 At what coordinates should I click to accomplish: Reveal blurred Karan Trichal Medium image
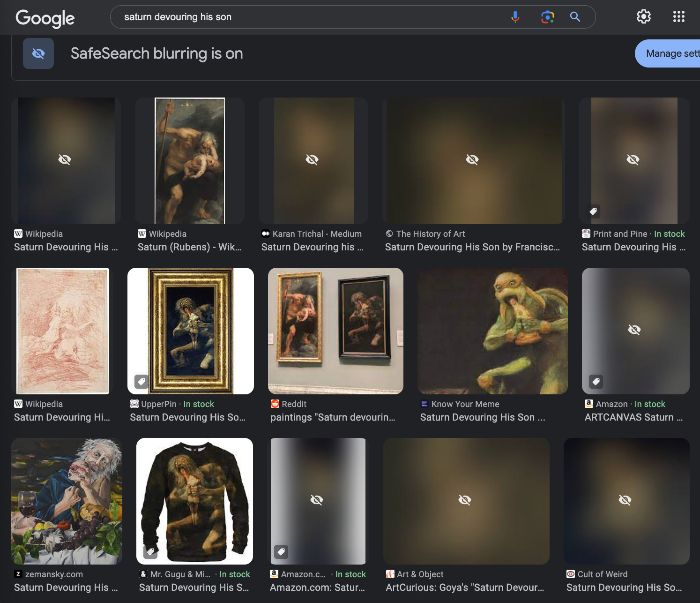click(312, 160)
